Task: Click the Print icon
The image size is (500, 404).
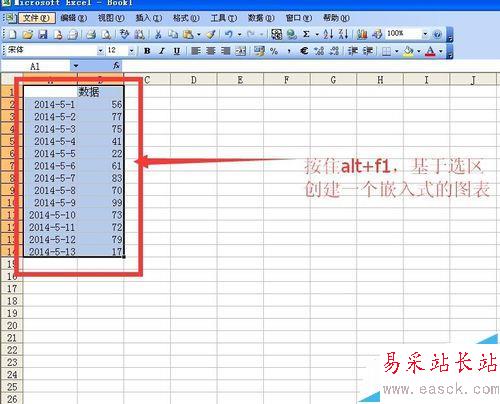Action: (91, 34)
